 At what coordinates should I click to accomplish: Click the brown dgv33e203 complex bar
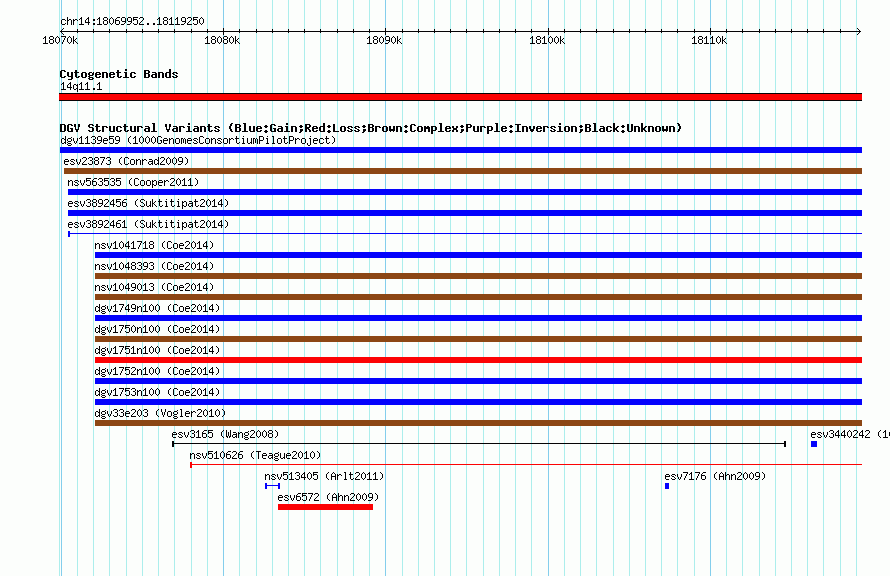click(x=478, y=423)
